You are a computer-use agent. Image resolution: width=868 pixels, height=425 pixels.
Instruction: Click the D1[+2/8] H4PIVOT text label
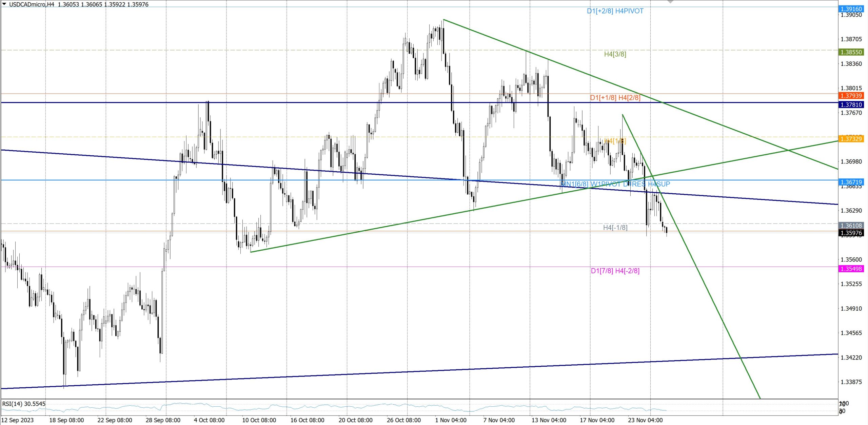[615, 11]
